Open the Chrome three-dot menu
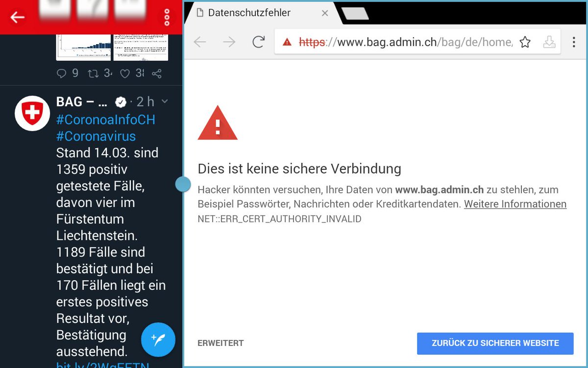Image resolution: width=588 pixels, height=368 pixels. [x=574, y=42]
